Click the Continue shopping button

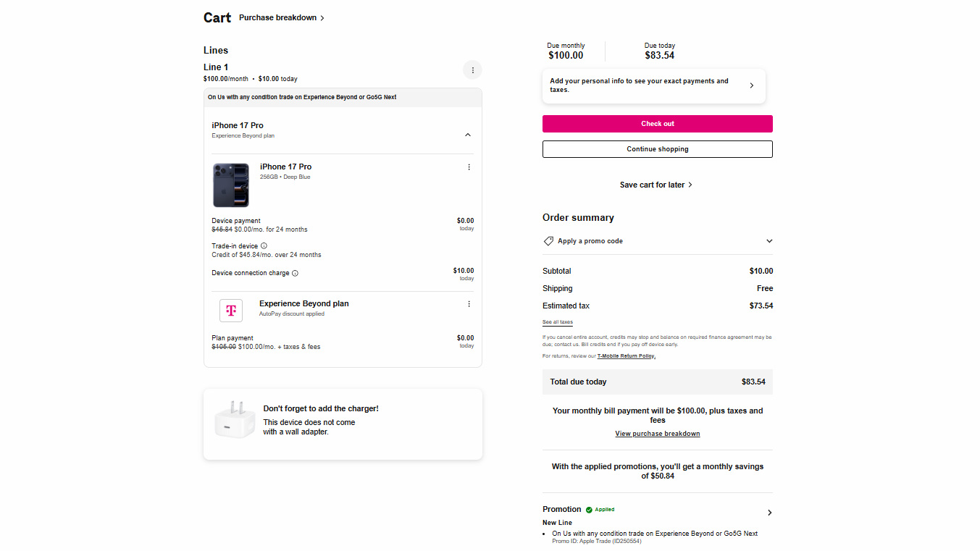657,148
